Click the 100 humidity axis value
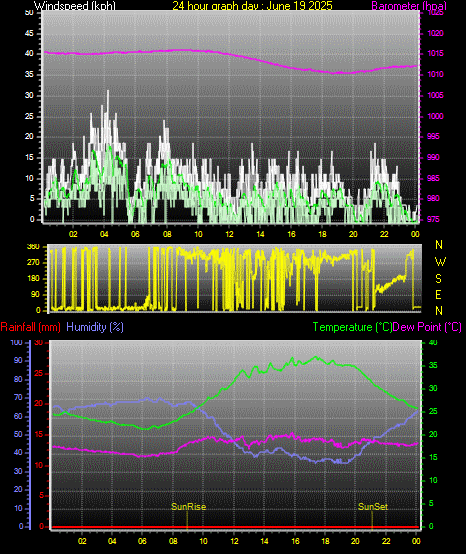 pyautogui.click(x=17, y=342)
